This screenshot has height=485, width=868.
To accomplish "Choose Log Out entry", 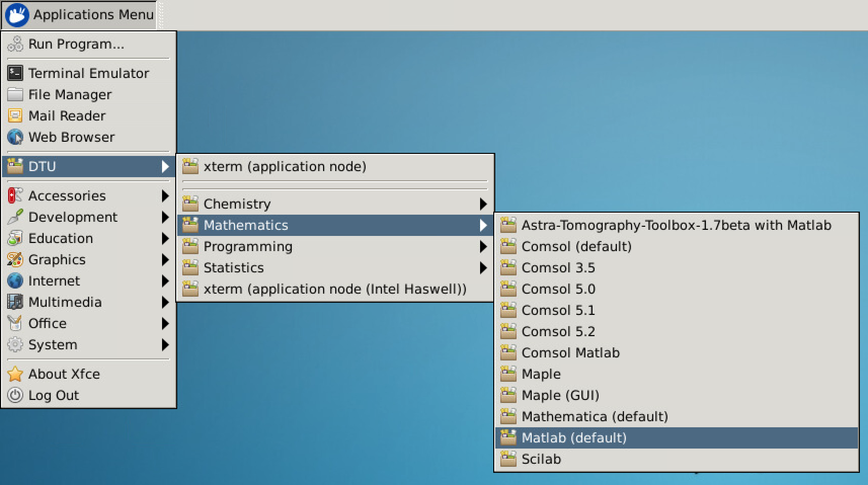I will 89,395.
